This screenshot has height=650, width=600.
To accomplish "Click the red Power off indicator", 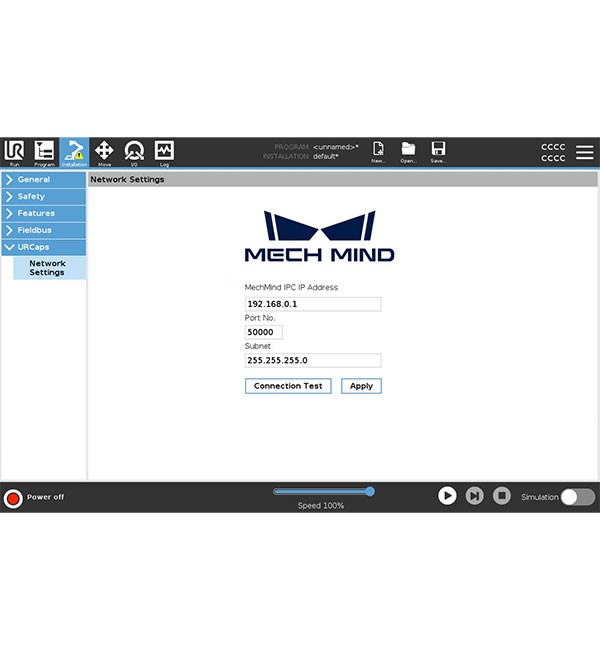I will point(13,498).
